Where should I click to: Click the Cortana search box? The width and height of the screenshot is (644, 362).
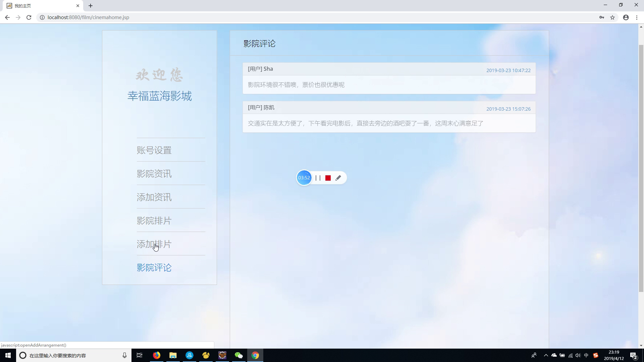click(74, 355)
